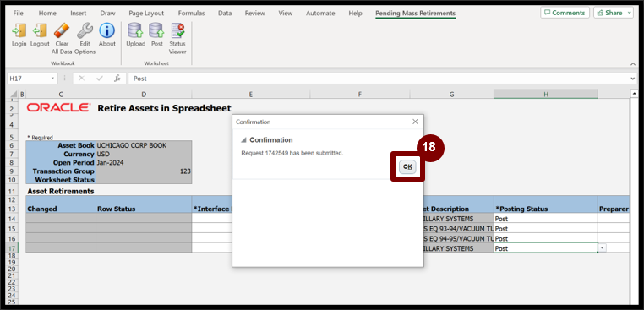Click the Logout icon in the ribbon

(x=40, y=30)
